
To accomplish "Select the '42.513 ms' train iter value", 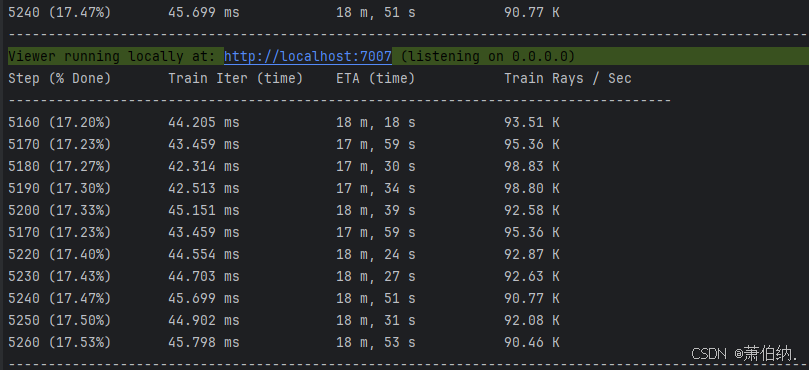I will [x=204, y=188].
